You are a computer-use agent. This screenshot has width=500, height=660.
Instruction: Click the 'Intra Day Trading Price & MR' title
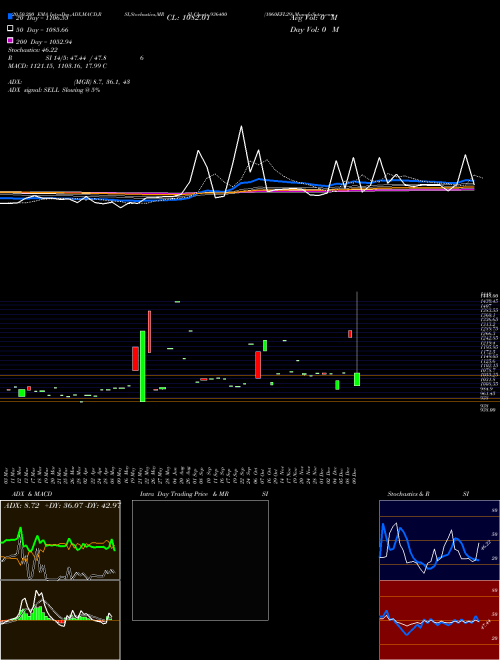(x=184, y=494)
